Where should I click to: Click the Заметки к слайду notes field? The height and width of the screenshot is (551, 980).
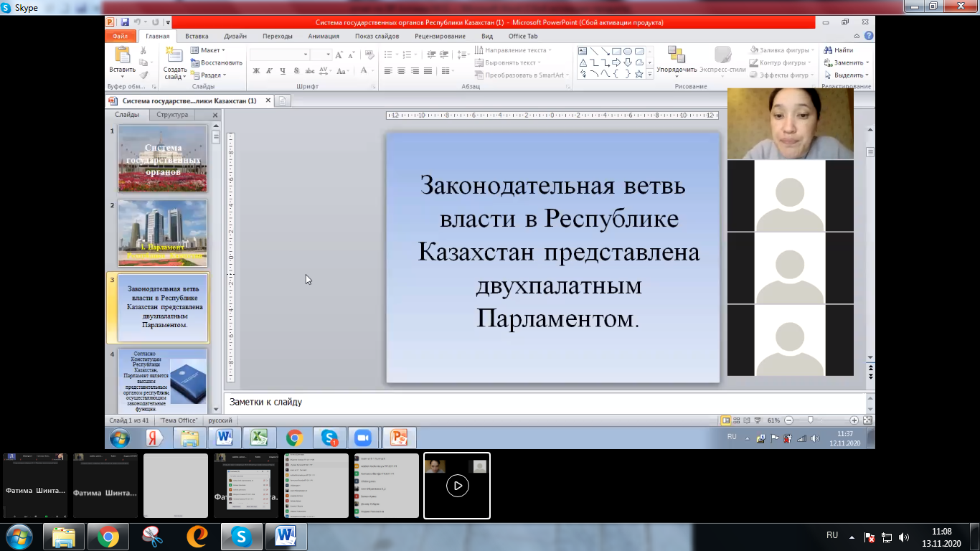click(x=545, y=402)
